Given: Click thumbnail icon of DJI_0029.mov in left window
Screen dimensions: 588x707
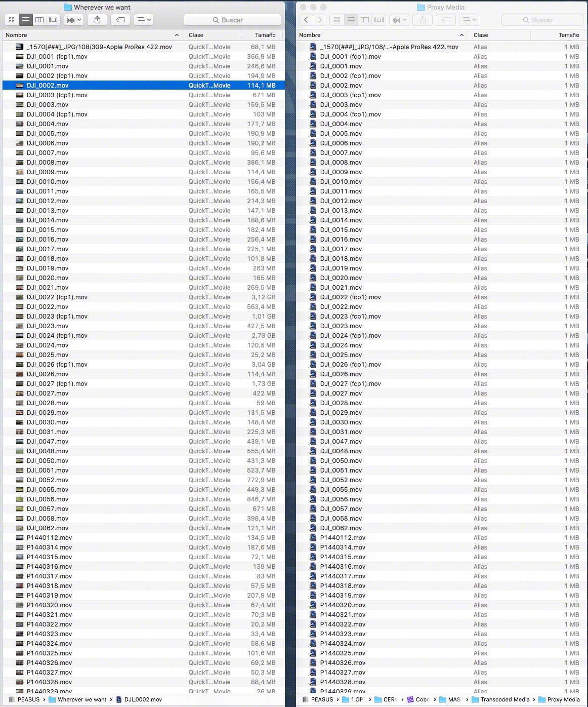Looking at the screenshot, I should [x=20, y=413].
